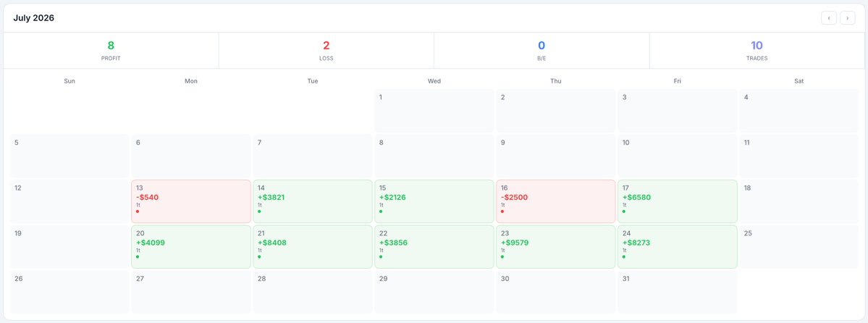Select the empty July 11 day cell
This screenshot has width=868, height=323.
799,156
